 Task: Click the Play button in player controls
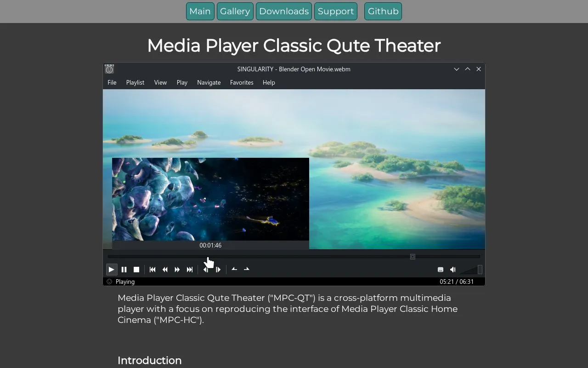point(111,270)
